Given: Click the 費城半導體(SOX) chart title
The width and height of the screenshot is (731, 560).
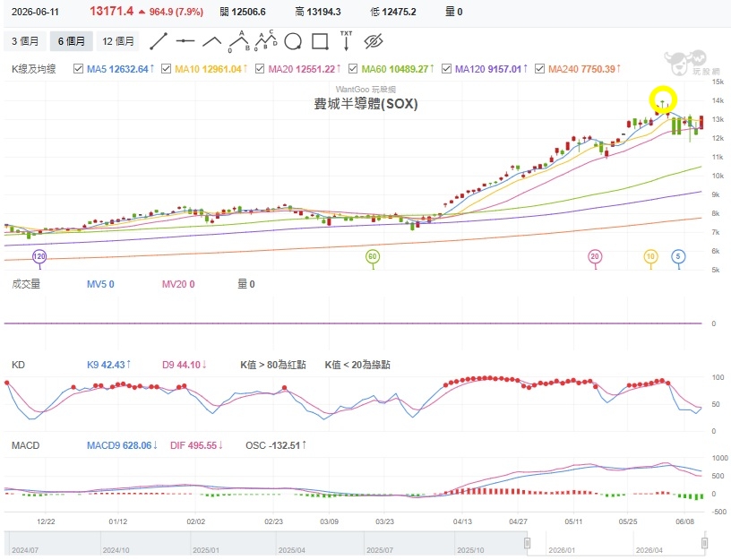Looking at the screenshot, I should (x=365, y=104).
